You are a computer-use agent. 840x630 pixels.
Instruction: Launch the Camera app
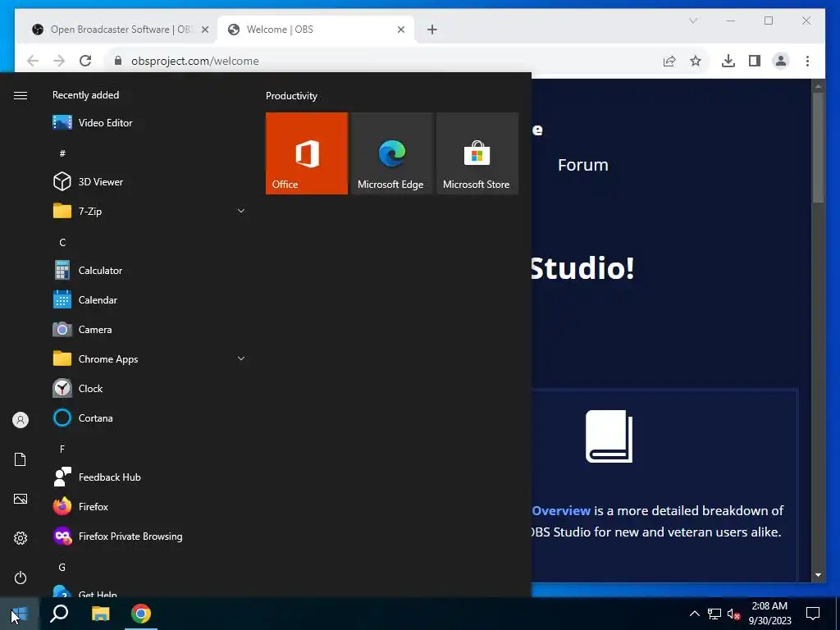click(148, 330)
